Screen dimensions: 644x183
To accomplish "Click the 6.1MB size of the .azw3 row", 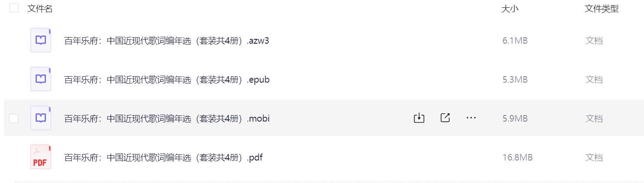I will pos(515,41).
